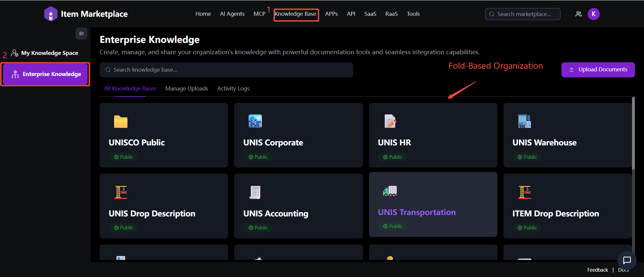Click the ITEM Drop Description crane icon

tap(525, 192)
